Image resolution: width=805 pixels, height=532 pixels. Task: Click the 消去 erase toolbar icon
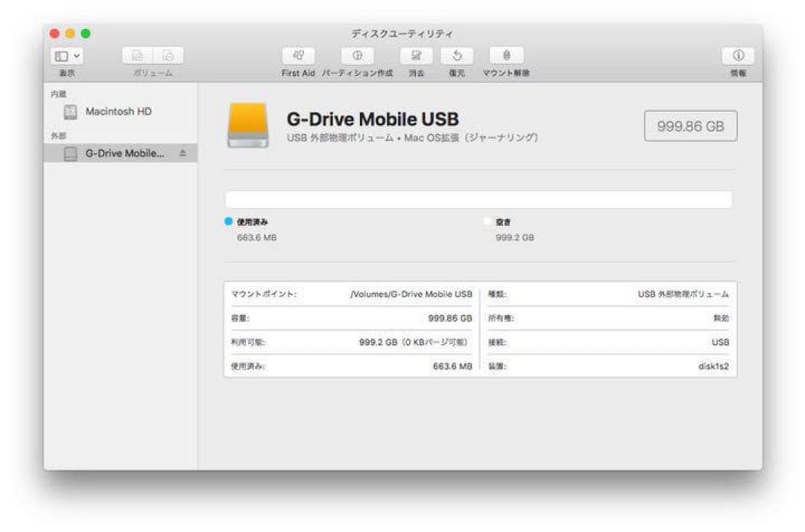417,55
